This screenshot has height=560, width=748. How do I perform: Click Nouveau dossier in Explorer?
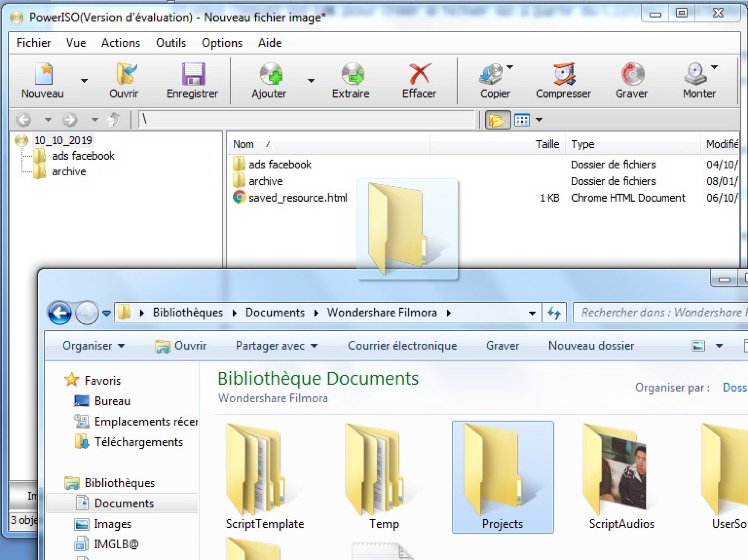pos(591,346)
